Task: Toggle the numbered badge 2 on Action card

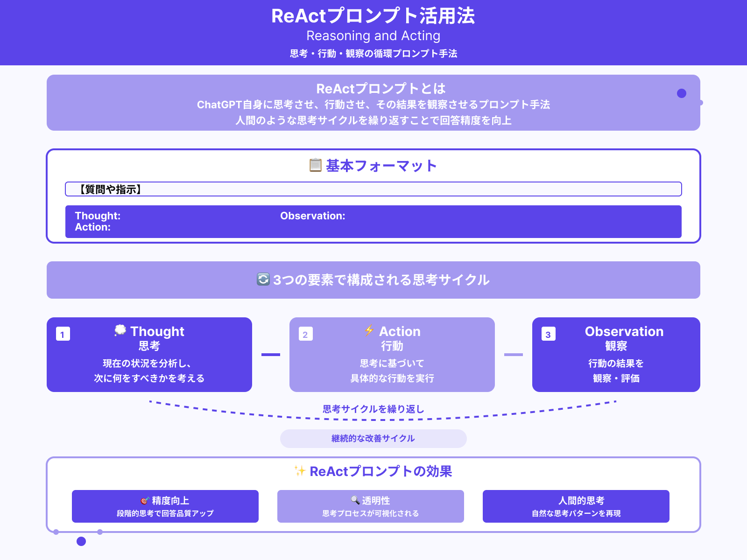Action: [x=305, y=334]
